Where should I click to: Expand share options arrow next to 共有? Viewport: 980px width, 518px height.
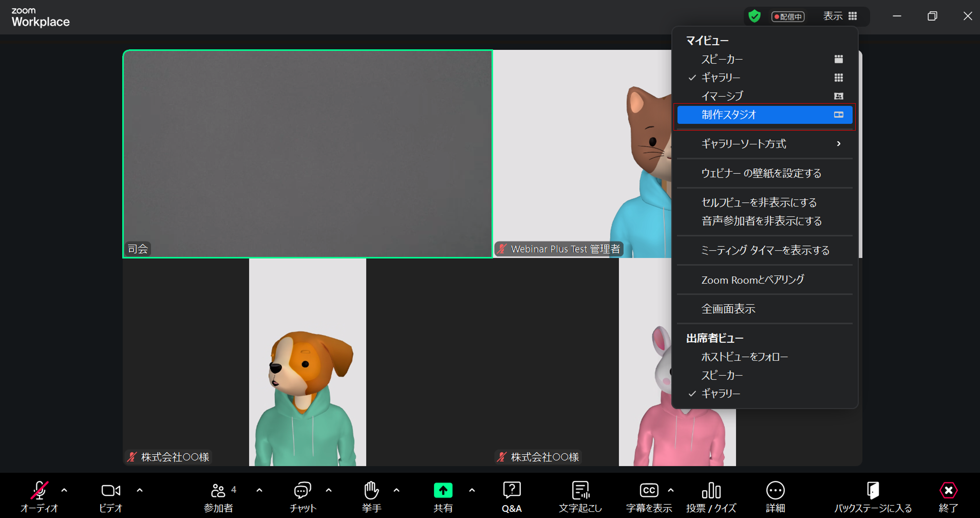coord(472,490)
